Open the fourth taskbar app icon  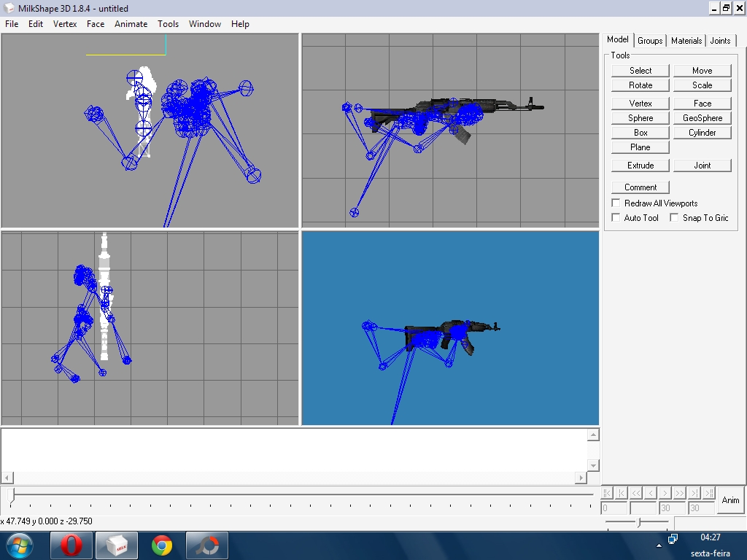tap(207, 545)
